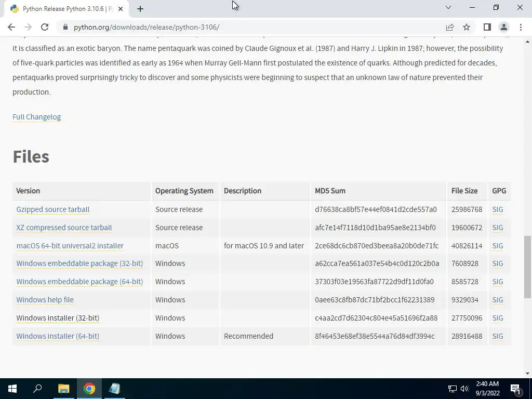Click the browser forward arrow

(28, 27)
